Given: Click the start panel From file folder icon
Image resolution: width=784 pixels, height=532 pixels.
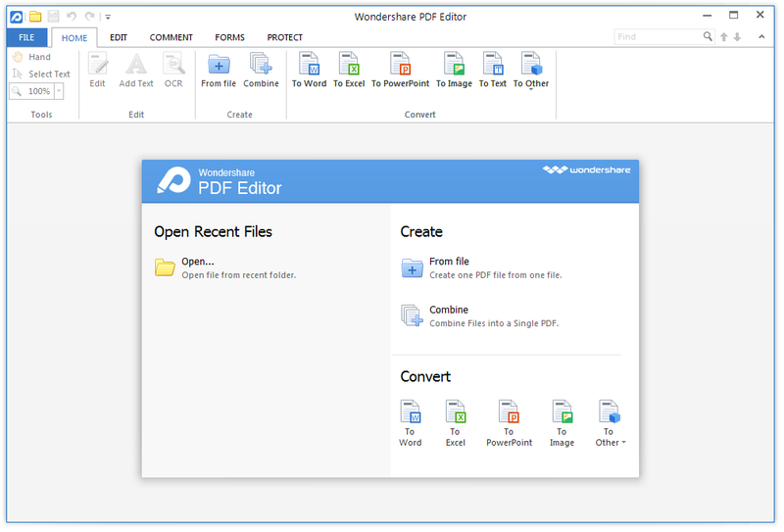Looking at the screenshot, I should pyautogui.click(x=412, y=268).
